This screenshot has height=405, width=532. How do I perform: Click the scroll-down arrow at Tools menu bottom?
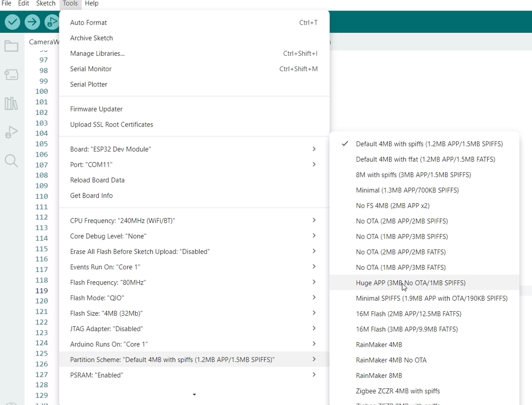pyautogui.click(x=194, y=394)
